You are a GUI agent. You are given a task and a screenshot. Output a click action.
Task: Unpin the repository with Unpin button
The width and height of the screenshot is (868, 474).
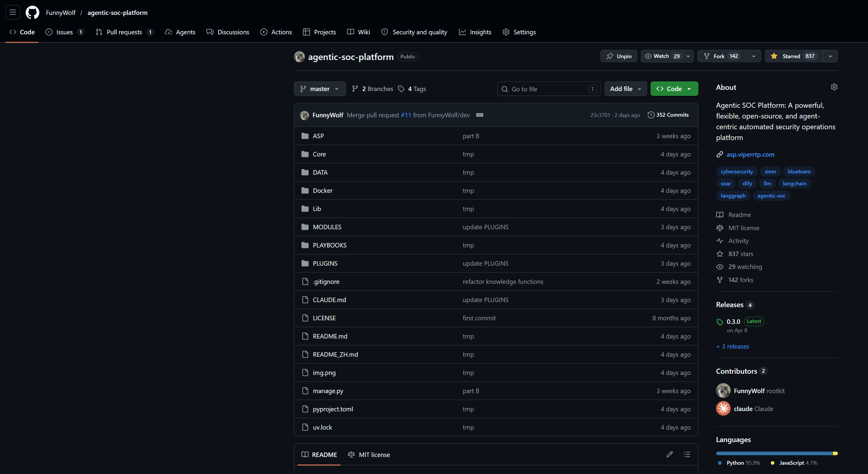point(619,56)
